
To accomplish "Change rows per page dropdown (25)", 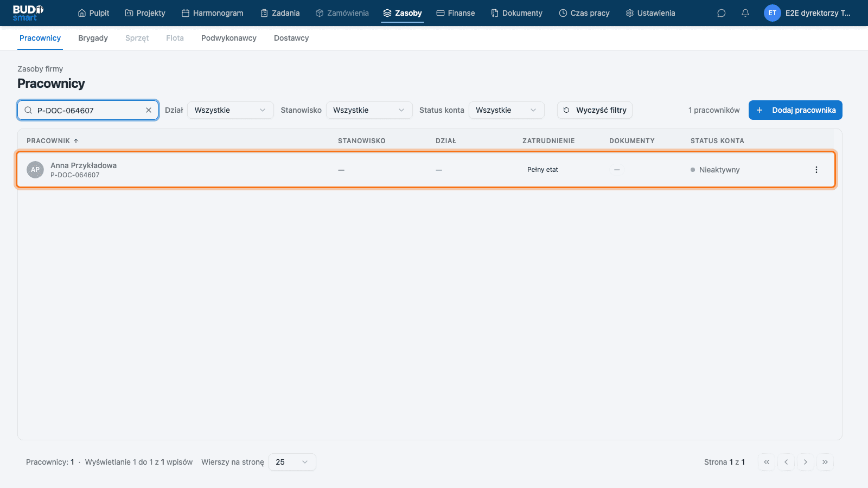I will 292,462.
